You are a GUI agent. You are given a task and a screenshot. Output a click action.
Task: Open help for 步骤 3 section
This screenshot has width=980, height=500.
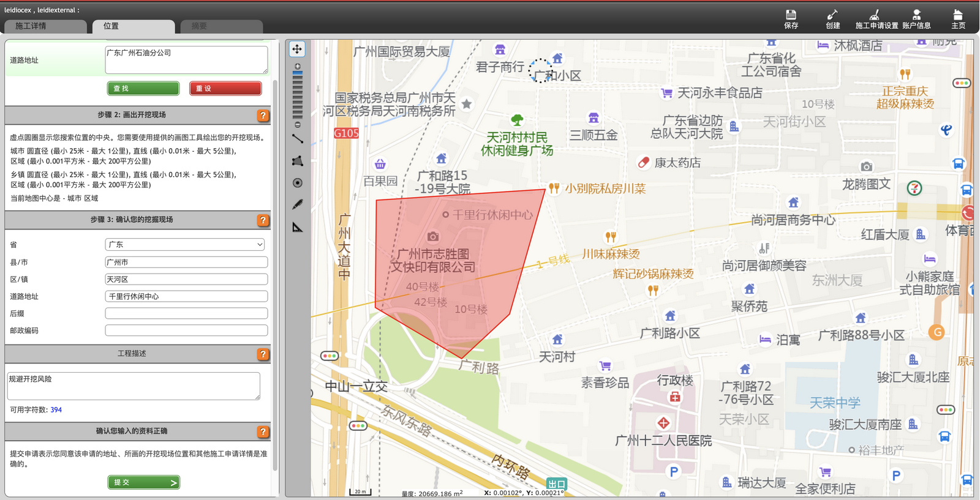[x=263, y=220]
